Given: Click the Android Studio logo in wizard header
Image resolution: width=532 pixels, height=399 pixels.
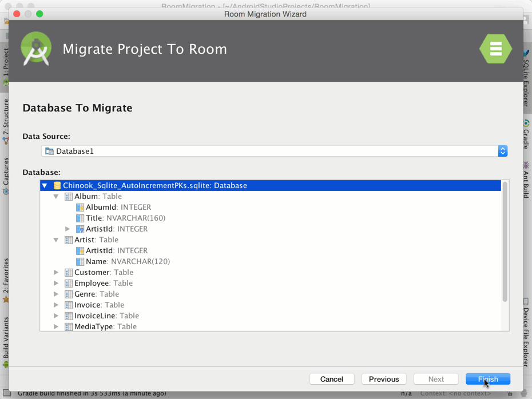Looking at the screenshot, I should [36, 49].
